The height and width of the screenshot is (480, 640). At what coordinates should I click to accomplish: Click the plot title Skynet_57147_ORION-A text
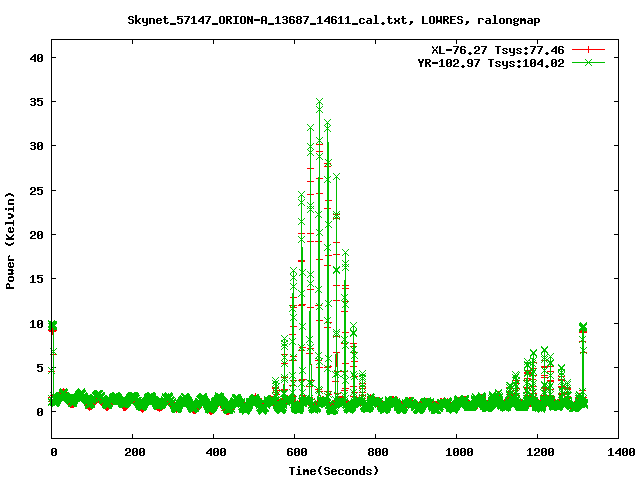point(334,20)
